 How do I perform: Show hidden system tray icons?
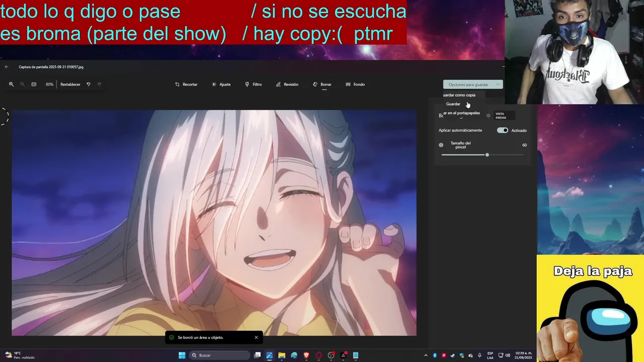coord(426,355)
